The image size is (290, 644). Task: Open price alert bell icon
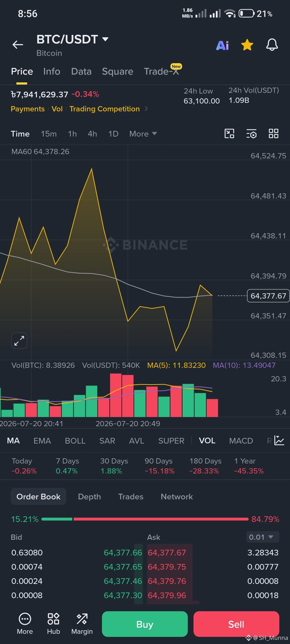pyautogui.click(x=272, y=45)
